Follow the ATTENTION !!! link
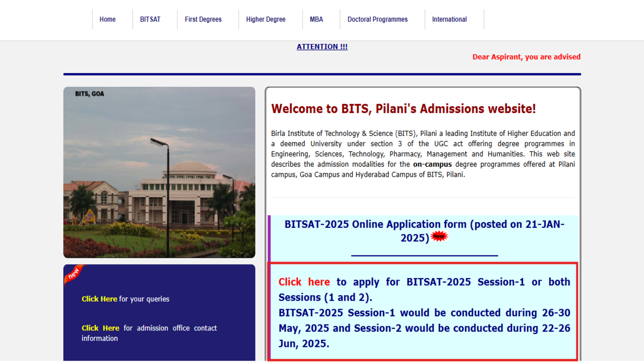Screen dimensions: 644x362 (322, 47)
